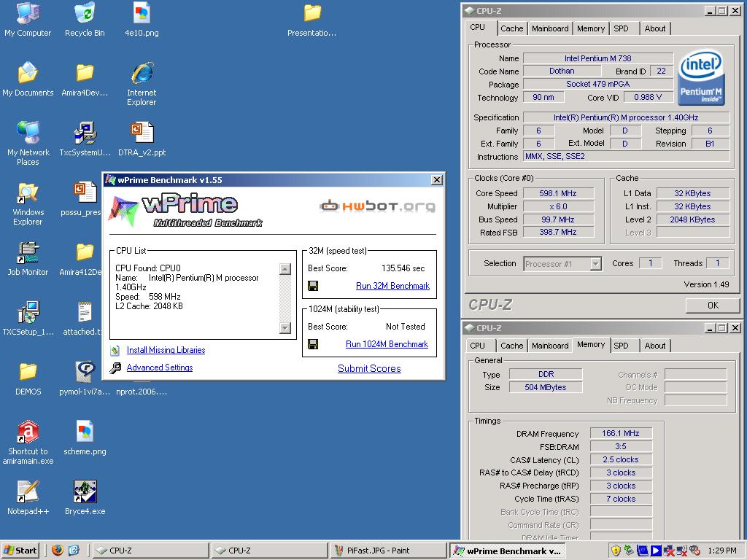Screen dimensions: 747x560
Task: Click the Firefox quick launch icon
Action: pyautogui.click(x=58, y=550)
